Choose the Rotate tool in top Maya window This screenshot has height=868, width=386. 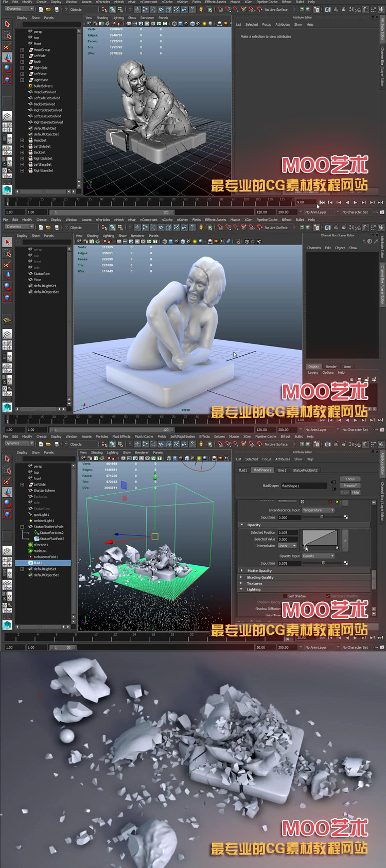click(x=7, y=68)
